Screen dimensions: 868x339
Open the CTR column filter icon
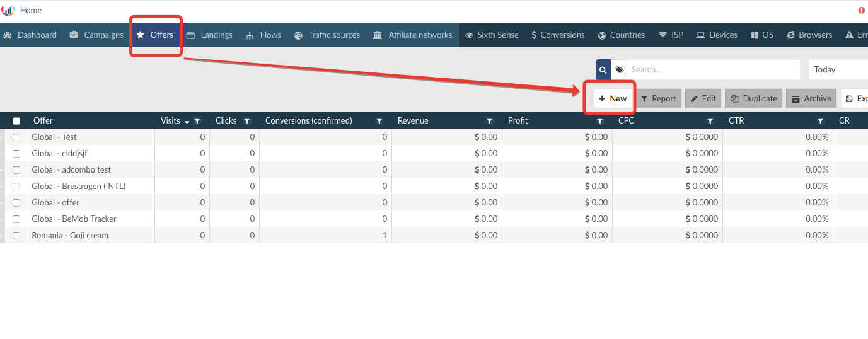pyautogui.click(x=820, y=121)
